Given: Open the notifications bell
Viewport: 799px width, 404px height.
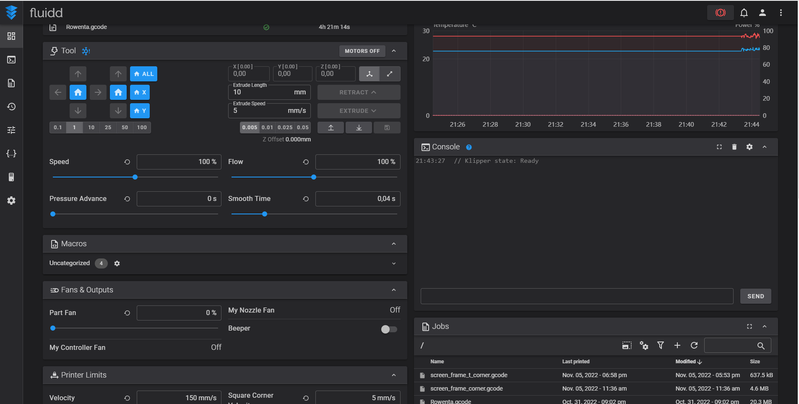Looking at the screenshot, I should 744,12.
